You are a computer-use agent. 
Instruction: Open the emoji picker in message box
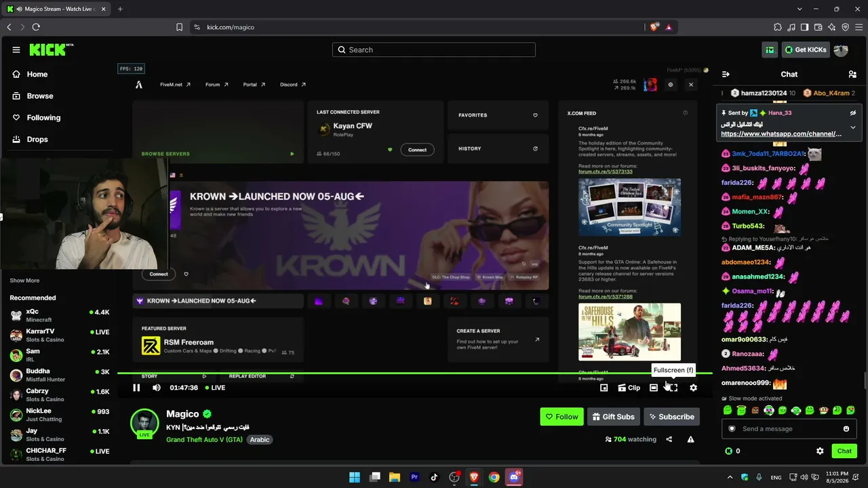(846, 428)
